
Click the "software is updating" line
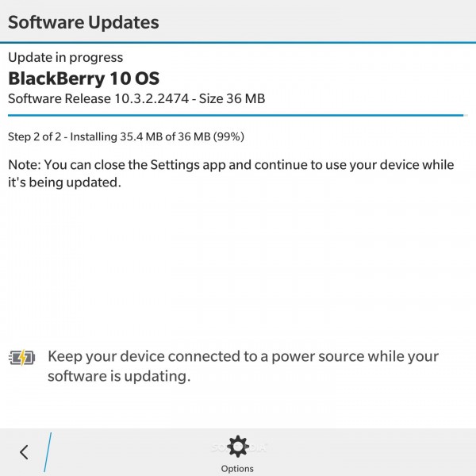119,376
